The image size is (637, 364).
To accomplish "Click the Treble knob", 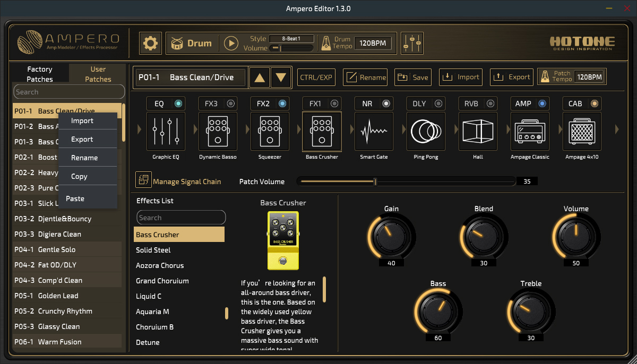I will (531, 311).
